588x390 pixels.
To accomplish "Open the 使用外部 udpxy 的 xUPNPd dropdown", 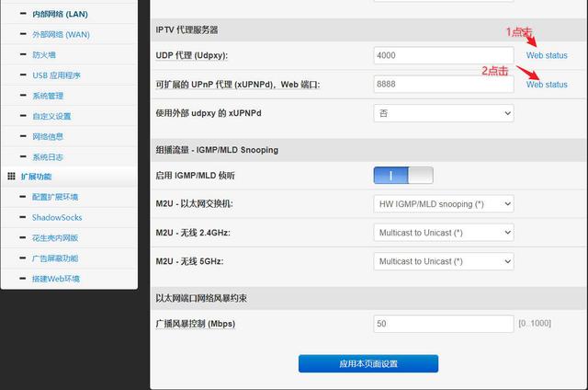I will pyautogui.click(x=444, y=113).
